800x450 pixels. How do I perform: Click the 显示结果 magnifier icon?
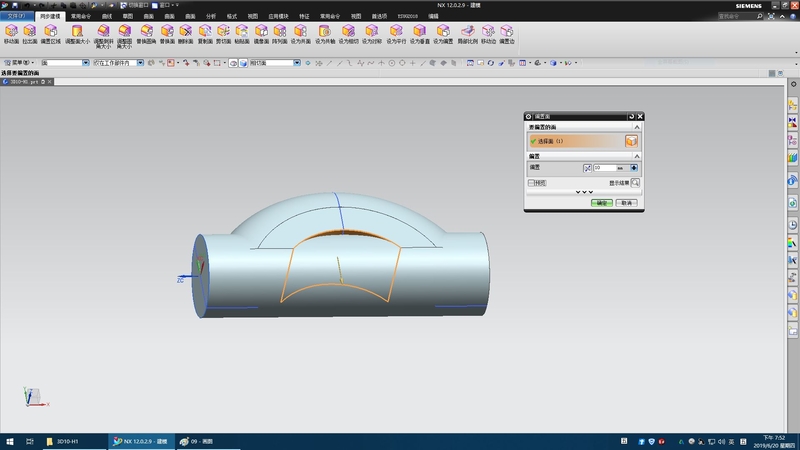(x=634, y=183)
